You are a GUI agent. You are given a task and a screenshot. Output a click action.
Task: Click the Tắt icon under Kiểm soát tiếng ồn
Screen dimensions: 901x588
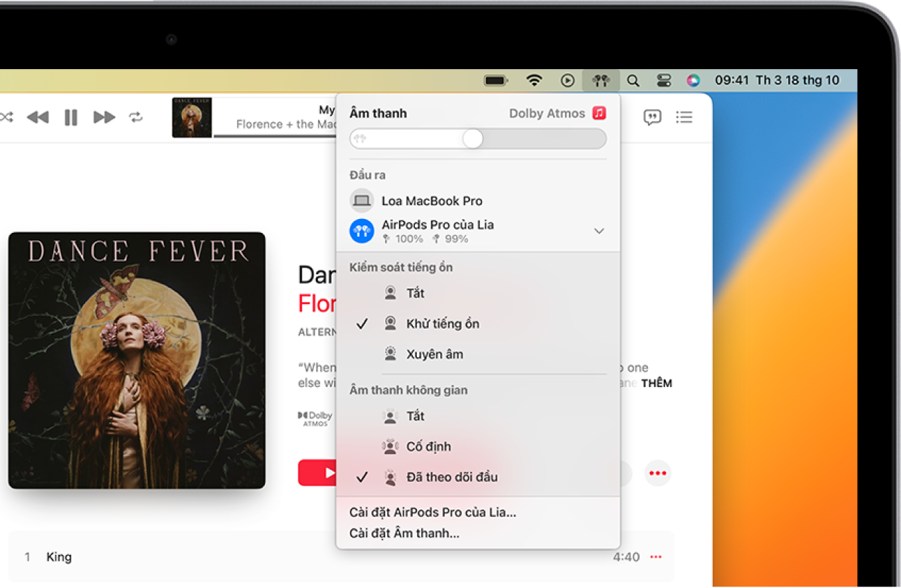pos(391,293)
